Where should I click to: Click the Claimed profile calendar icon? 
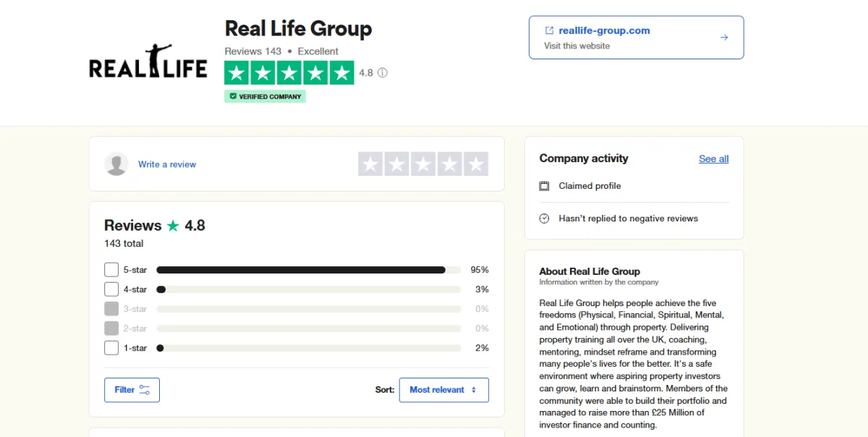(545, 186)
